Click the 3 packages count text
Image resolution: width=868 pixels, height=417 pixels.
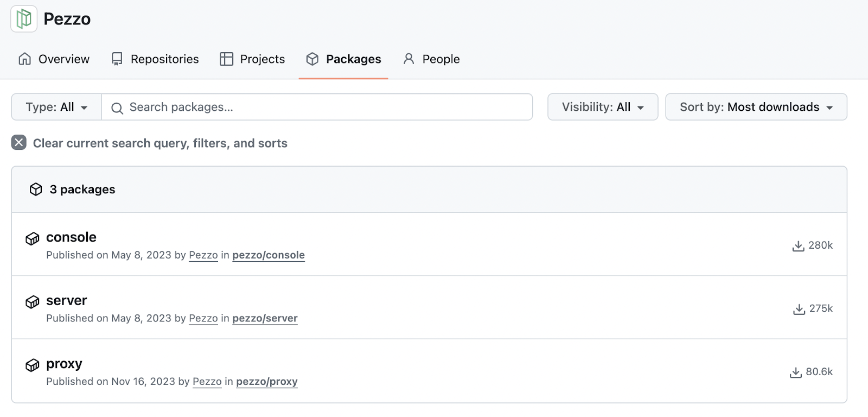[x=82, y=189]
